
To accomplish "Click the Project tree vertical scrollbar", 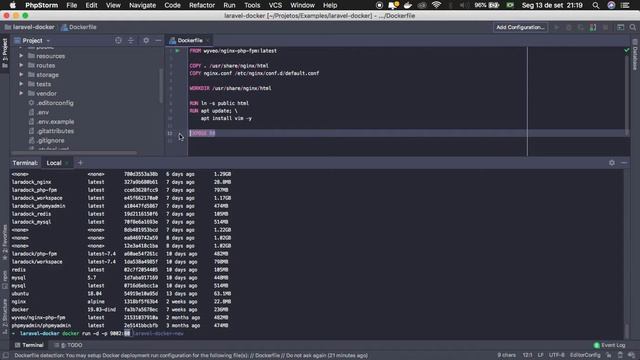I will coord(161,86).
